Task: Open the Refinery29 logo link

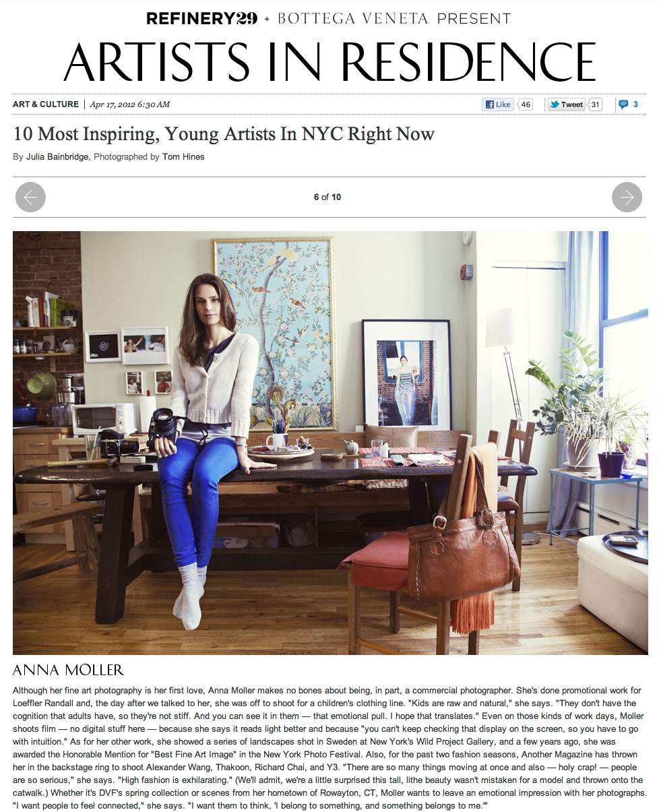Action: pyautogui.click(x=201, y=19)
